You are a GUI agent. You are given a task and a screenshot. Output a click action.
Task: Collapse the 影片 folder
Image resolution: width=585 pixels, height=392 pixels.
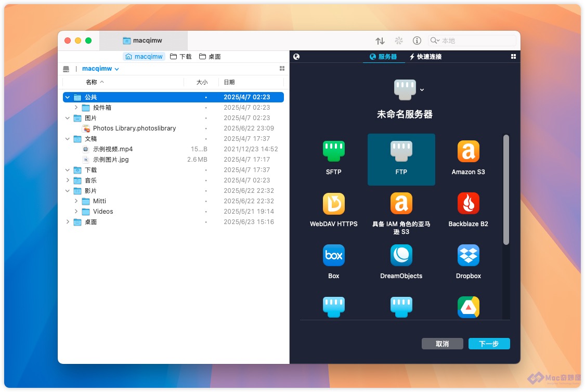coord(68,191)
